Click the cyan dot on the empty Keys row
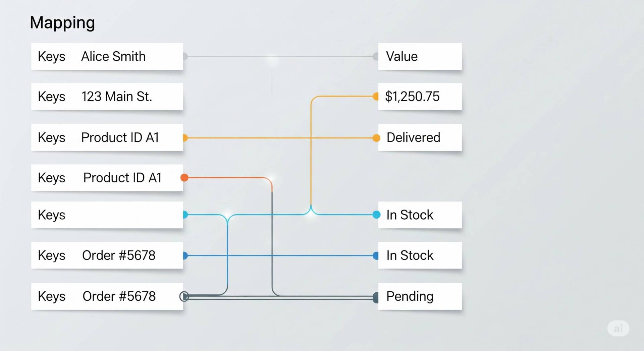Viewport: 644px width, 351px height. pos(185,215)
